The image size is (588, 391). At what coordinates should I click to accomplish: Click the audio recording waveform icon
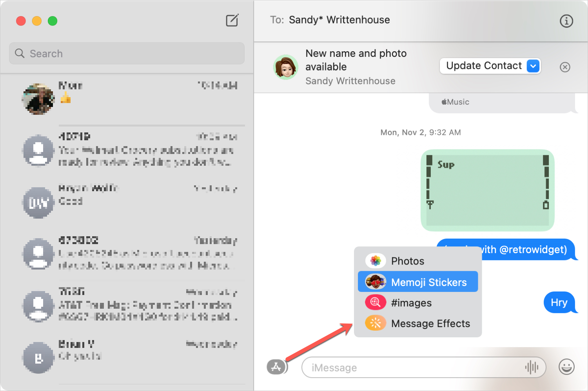pyautogui.click(x=532, y=367)
